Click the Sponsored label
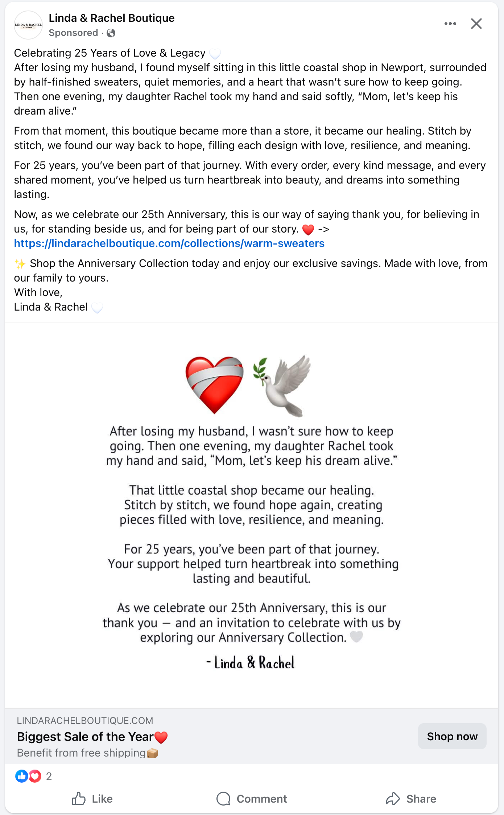This screenshot has width=504, height=815. point(73,33)
